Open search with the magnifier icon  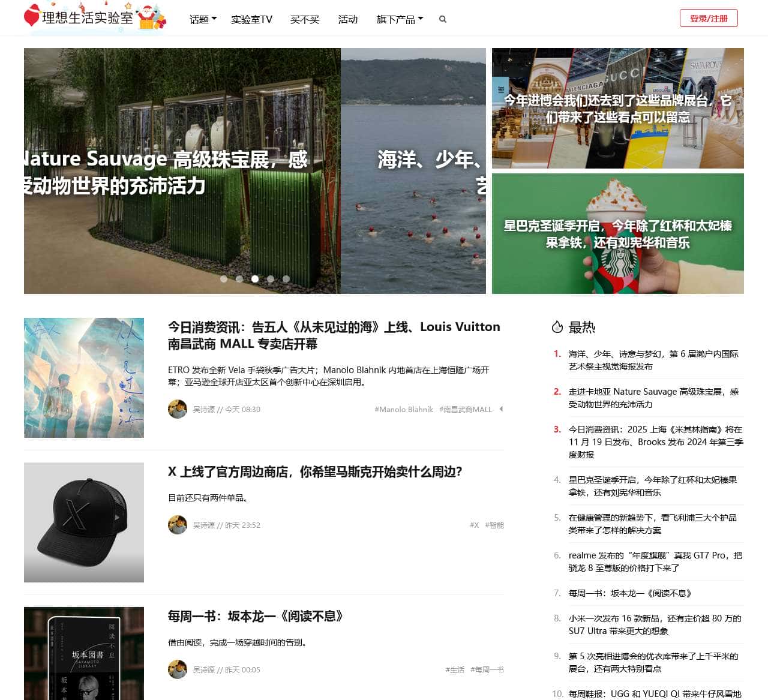[443, 19]
